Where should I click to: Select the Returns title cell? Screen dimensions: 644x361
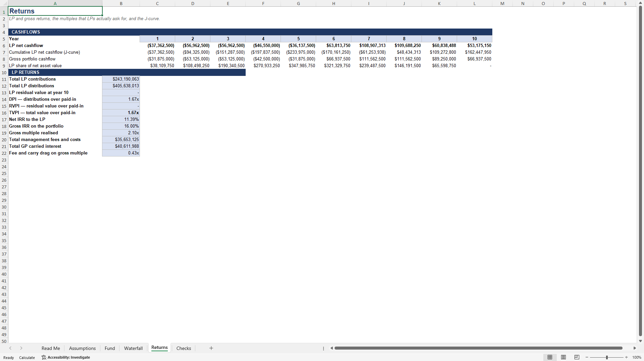point(55,11)
